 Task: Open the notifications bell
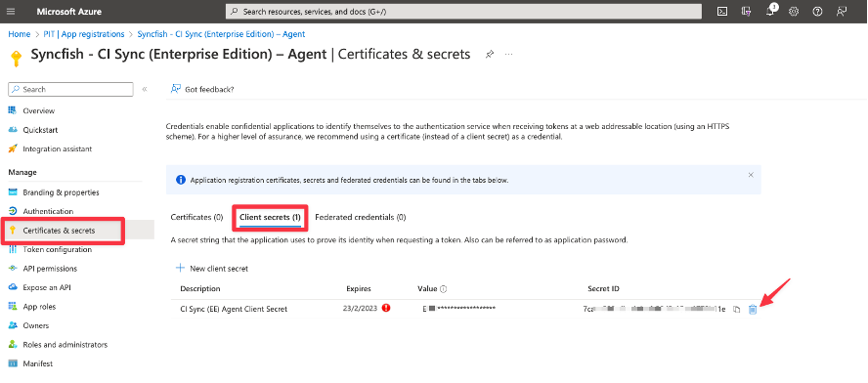click(x=770, y=11)
